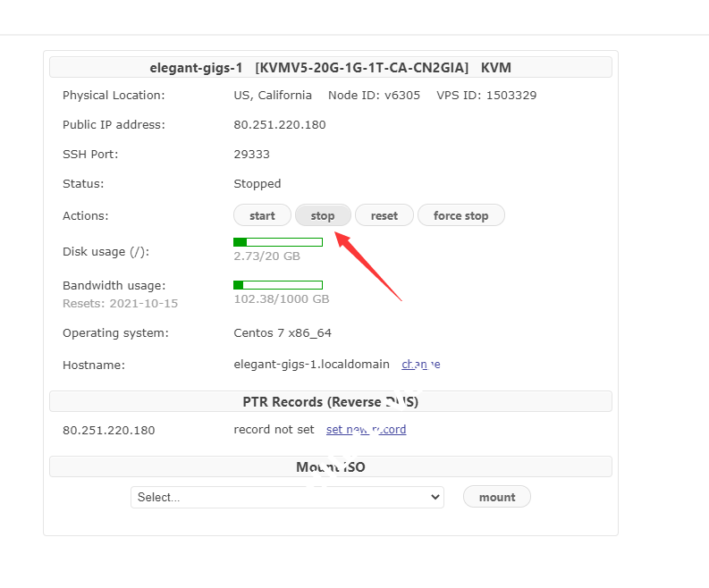Click the stop action button
The width and height of the screenshot is (709, 588).
click(x=323, y=215)
